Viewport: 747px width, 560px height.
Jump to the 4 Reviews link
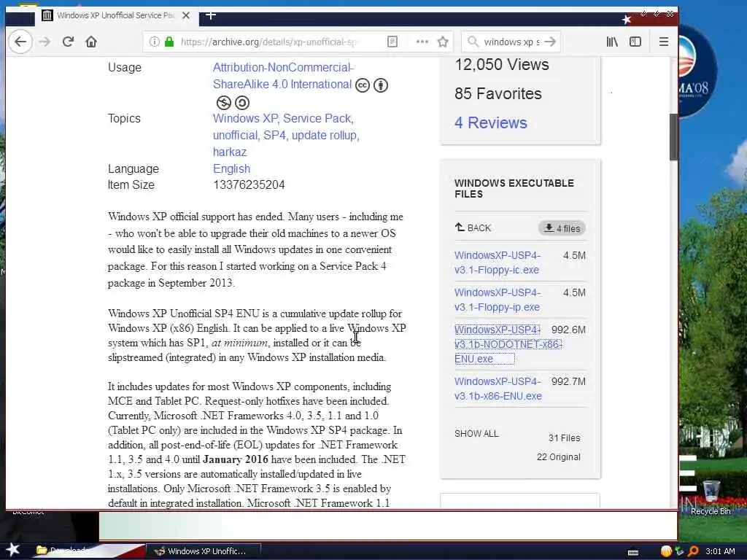pyautogui.click(x=491, y=122)
